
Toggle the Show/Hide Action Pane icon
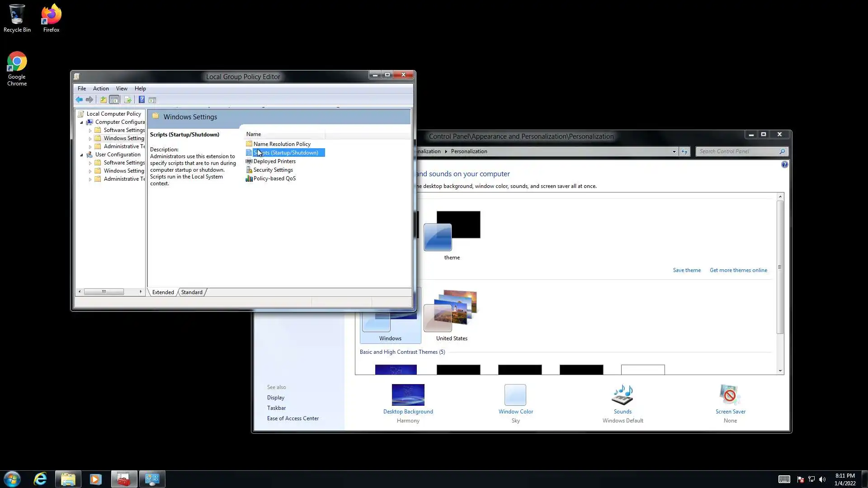coord(152,100)
